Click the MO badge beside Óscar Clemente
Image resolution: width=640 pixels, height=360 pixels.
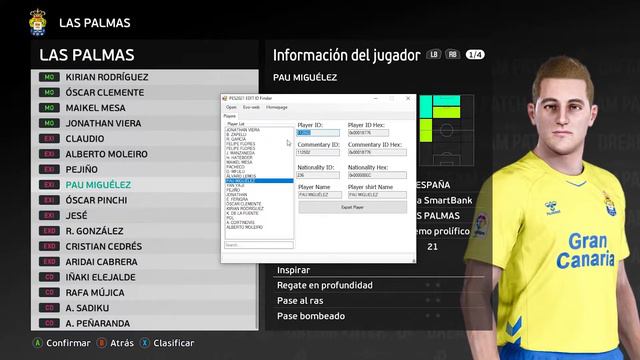[x=49, y=93]
